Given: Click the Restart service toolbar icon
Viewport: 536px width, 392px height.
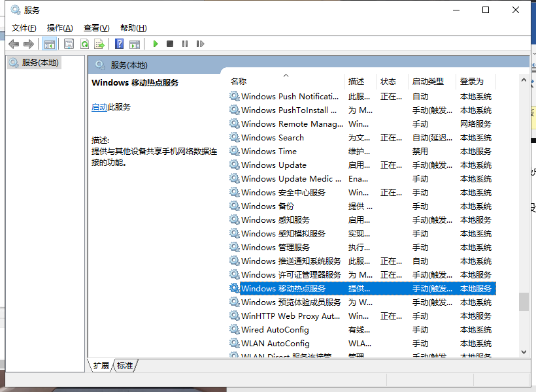Looking at the screenshot, I should click(200, 43).
